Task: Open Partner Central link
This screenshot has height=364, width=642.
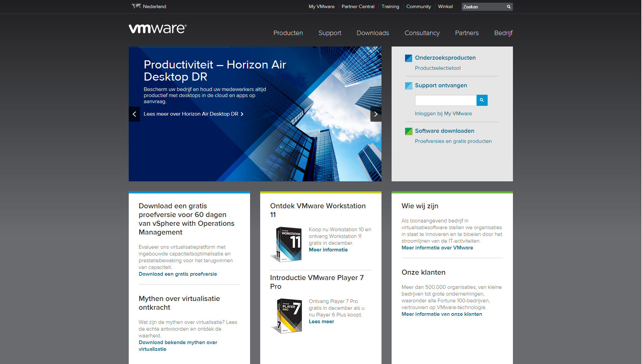Action: coord(358,6)
